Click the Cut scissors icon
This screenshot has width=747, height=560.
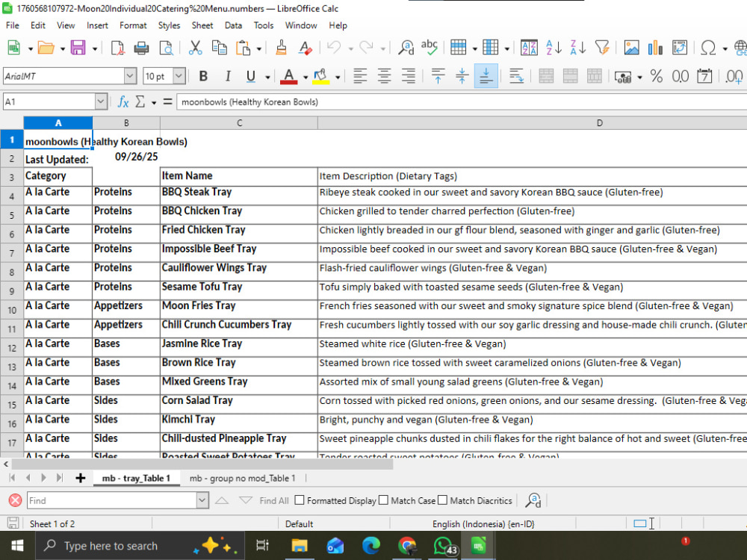(195, 48)
